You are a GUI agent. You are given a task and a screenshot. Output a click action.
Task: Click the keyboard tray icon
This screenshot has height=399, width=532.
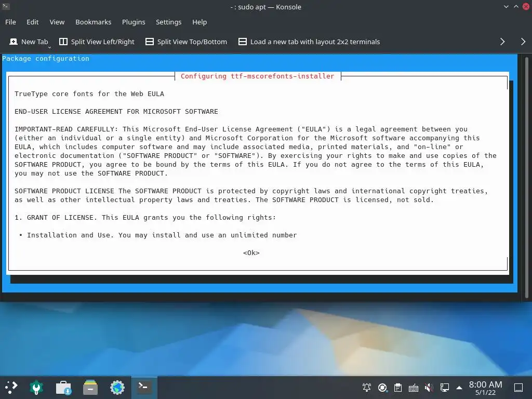(413, 388)
